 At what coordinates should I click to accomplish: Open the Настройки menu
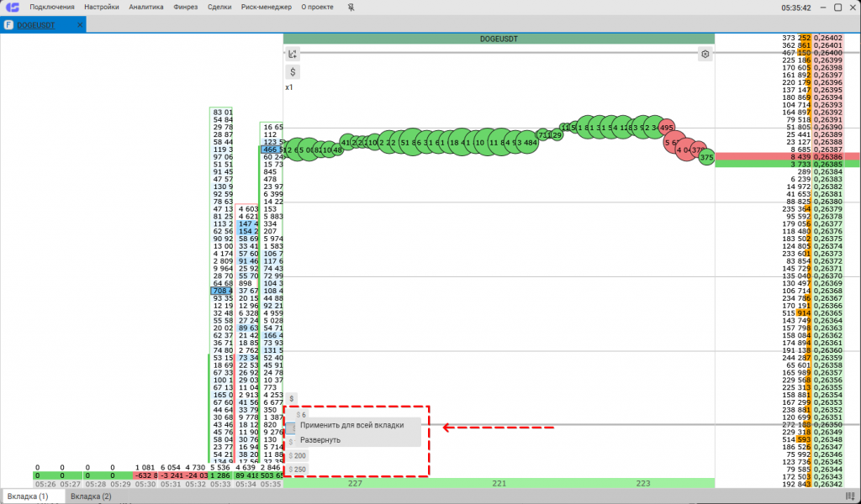102,8
